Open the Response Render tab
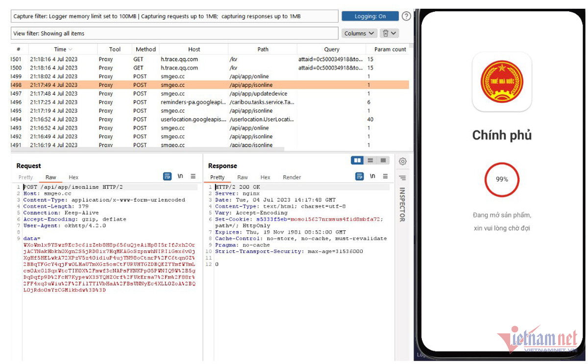Viewport: 588px width, 364px height. pos(292,177)
